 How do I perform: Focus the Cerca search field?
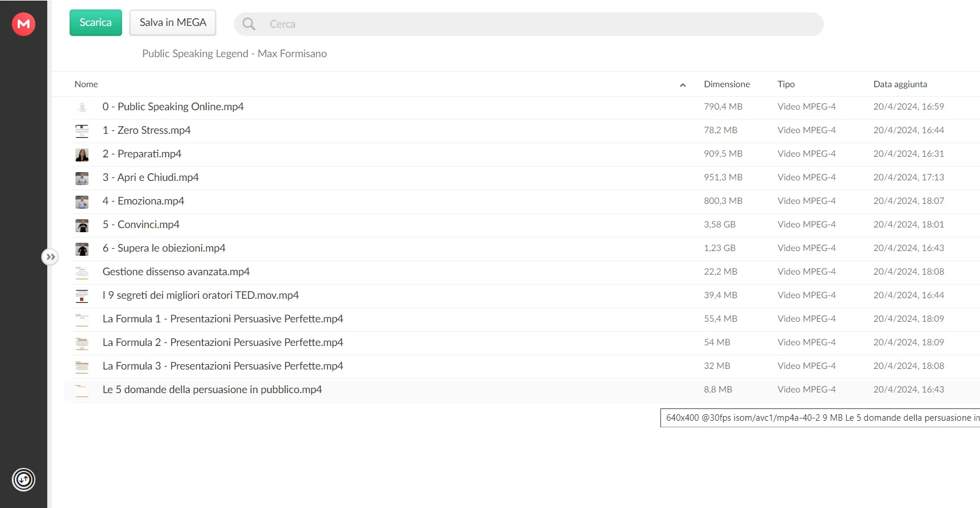point(528,24)
